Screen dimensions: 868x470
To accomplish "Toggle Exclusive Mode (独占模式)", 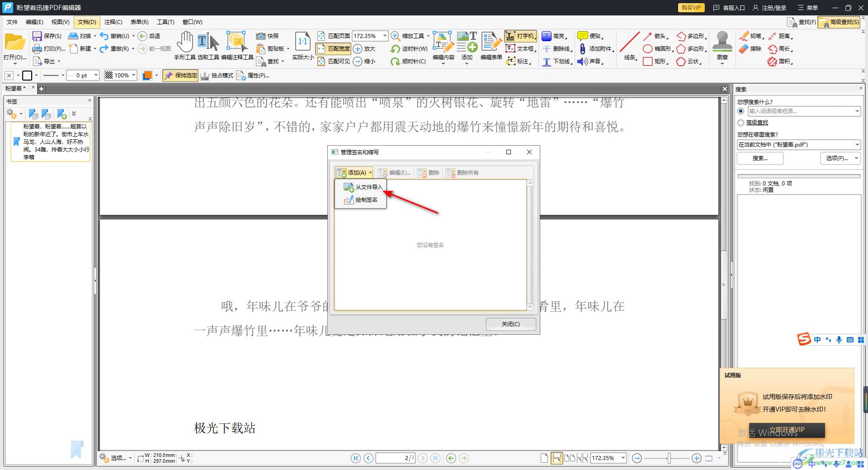I will [217, 76].
